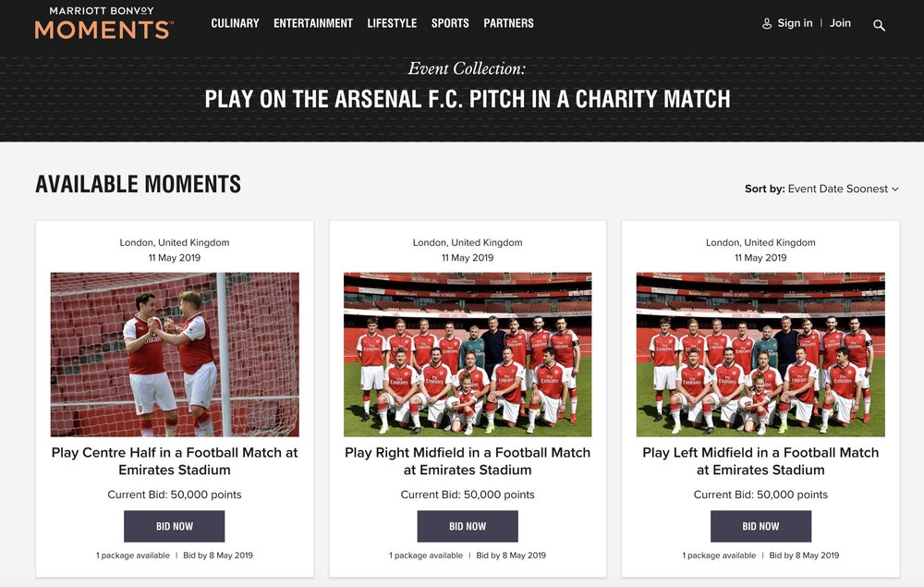
Task: Click the Sign in person icon
Action: (766, 24)
